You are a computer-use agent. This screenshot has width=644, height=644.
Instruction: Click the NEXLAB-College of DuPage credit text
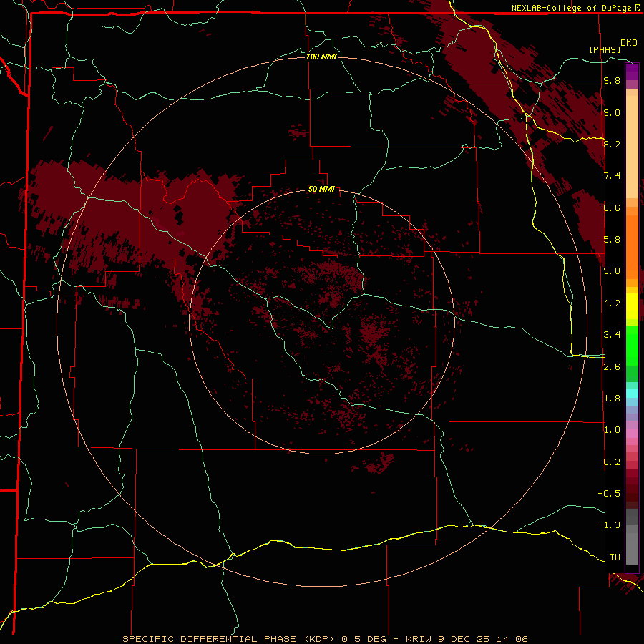click(572, 8)
